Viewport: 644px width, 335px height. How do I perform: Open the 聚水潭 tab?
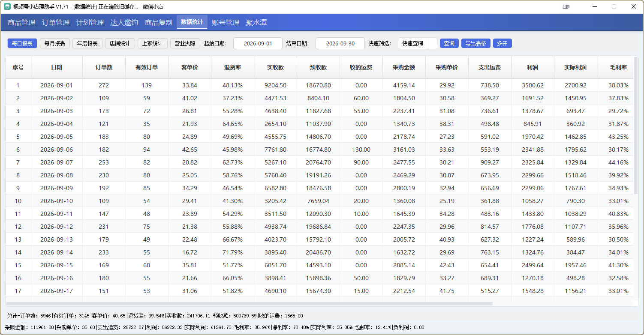256,23
